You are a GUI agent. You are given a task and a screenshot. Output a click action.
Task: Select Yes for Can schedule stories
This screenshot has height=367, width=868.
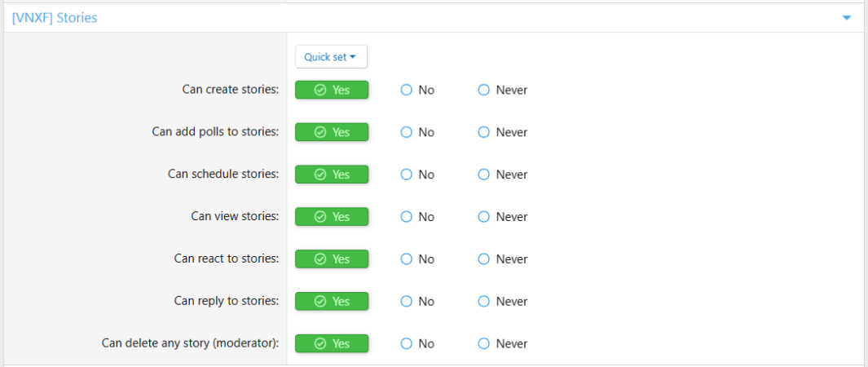click(332, 175)
